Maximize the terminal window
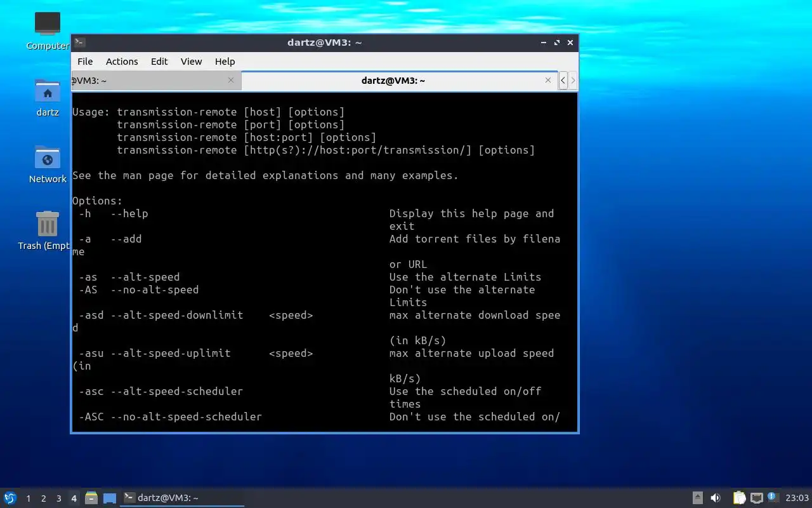The image size is (812, 508). tap(557, 43)
